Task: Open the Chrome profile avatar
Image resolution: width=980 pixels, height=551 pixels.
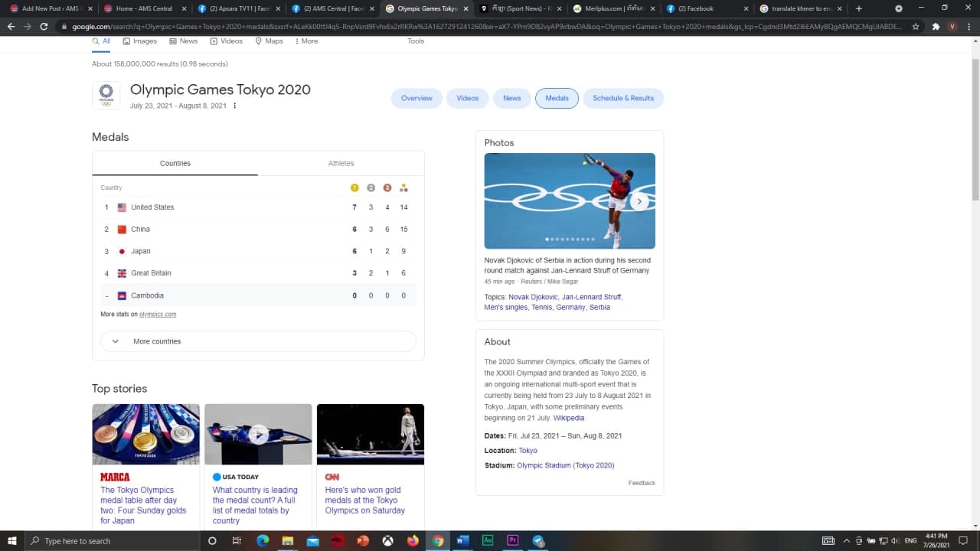Action: coord(952,26)
